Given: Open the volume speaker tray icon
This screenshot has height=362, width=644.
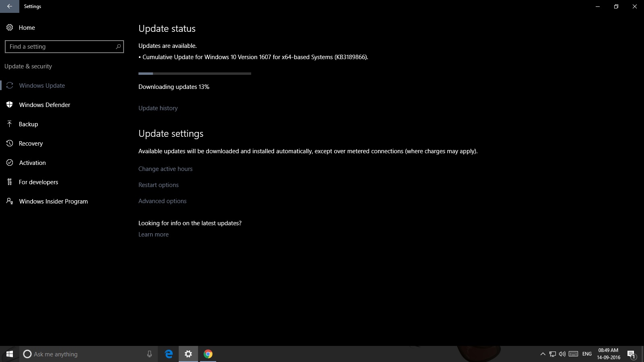Looking at the screenshot, I should pyautogui.click(x=562, y=354).
